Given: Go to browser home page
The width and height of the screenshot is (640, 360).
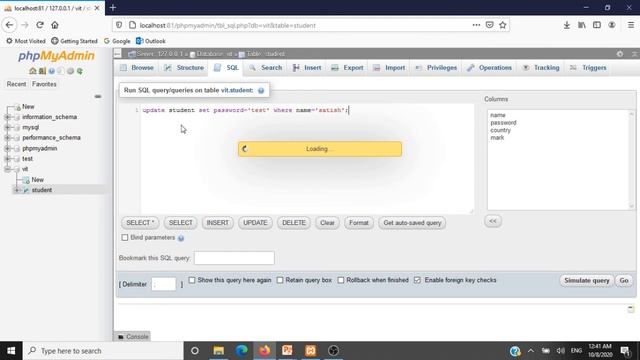Looking at the screenshot, I should coord(55,25).
